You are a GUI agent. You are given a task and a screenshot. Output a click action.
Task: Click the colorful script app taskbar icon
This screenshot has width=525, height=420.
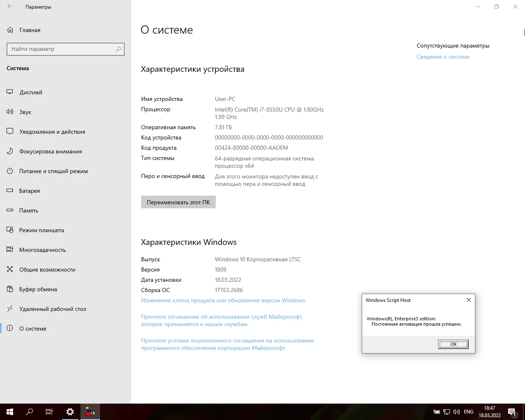[90, 412]
